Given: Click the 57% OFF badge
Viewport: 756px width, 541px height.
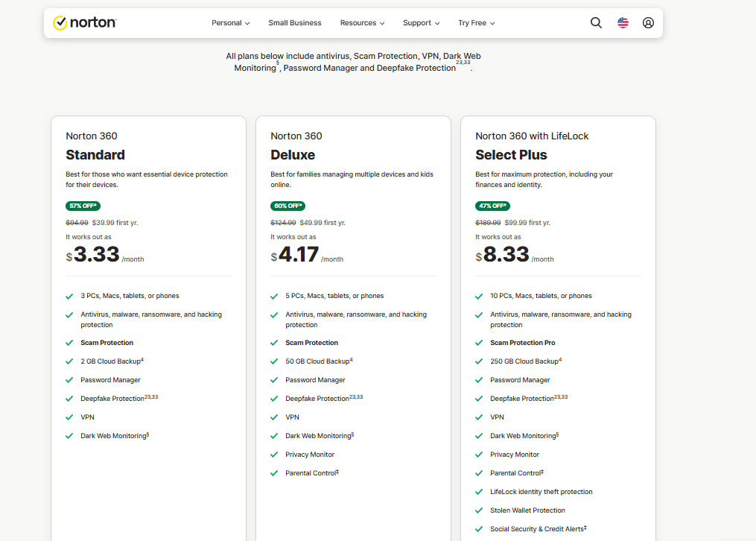Looking at the screenshot, I should 83,206.
